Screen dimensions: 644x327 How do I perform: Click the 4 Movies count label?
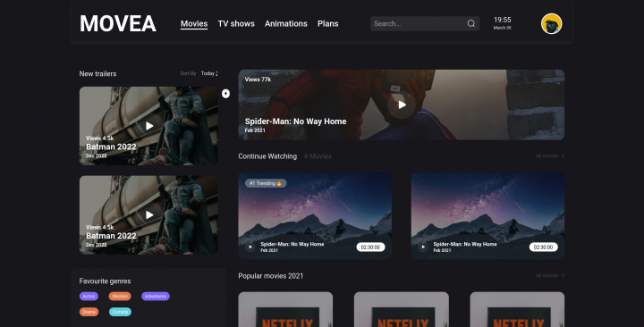tap(318, 156)
